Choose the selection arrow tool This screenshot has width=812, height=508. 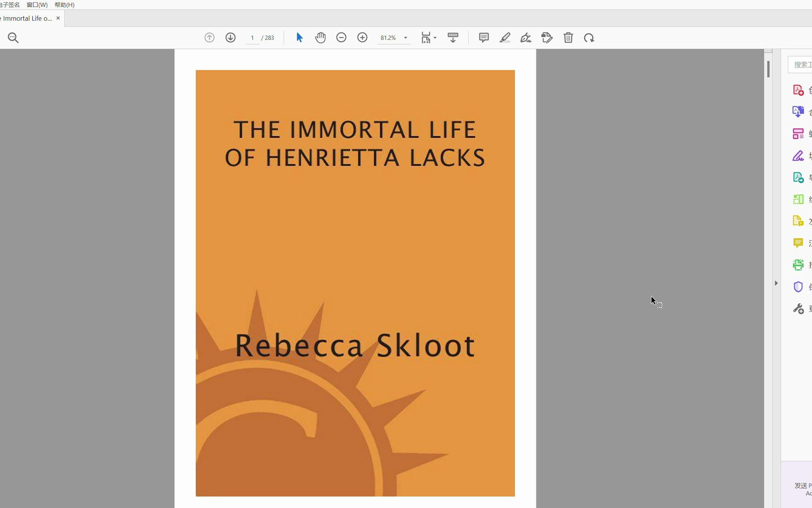[299, 37]
